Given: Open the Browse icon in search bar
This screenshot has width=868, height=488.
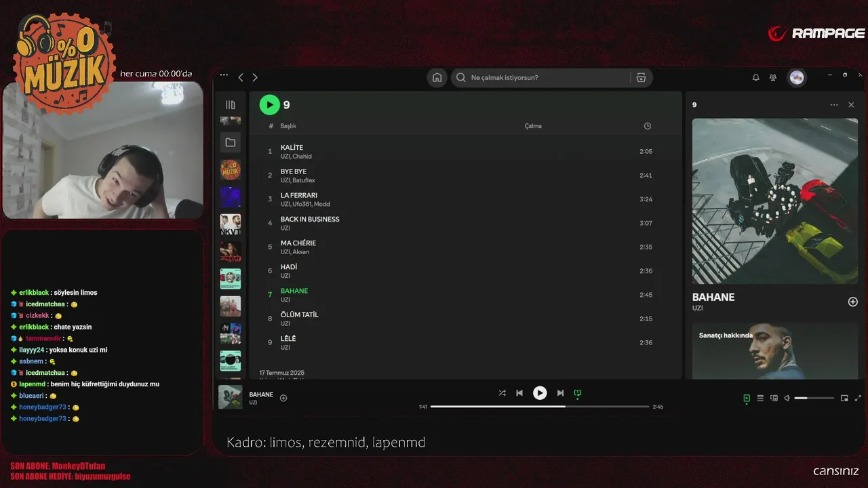Looking at the screenshot, I should [641, 77].
